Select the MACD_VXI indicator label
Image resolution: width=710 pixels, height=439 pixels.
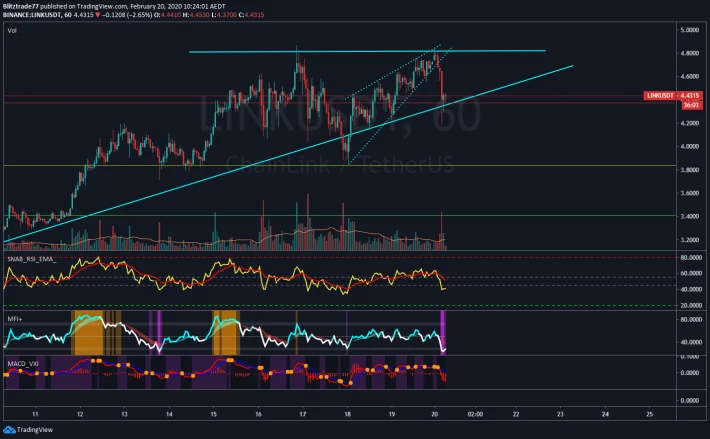point(23,363)
